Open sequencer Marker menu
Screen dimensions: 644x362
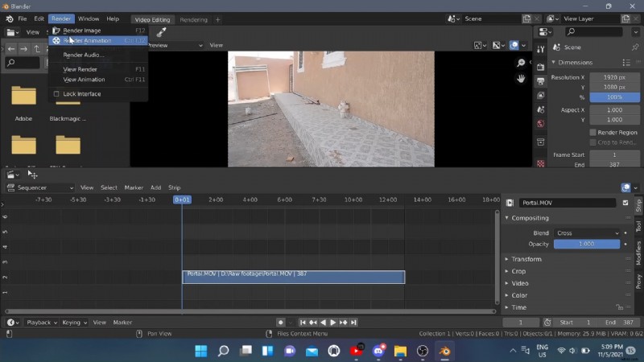[x=134, y=187]
